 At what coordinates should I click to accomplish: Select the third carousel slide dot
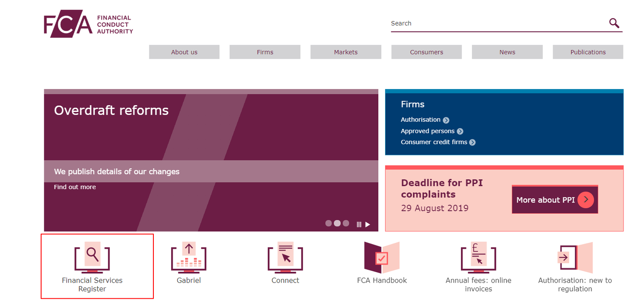346,223
